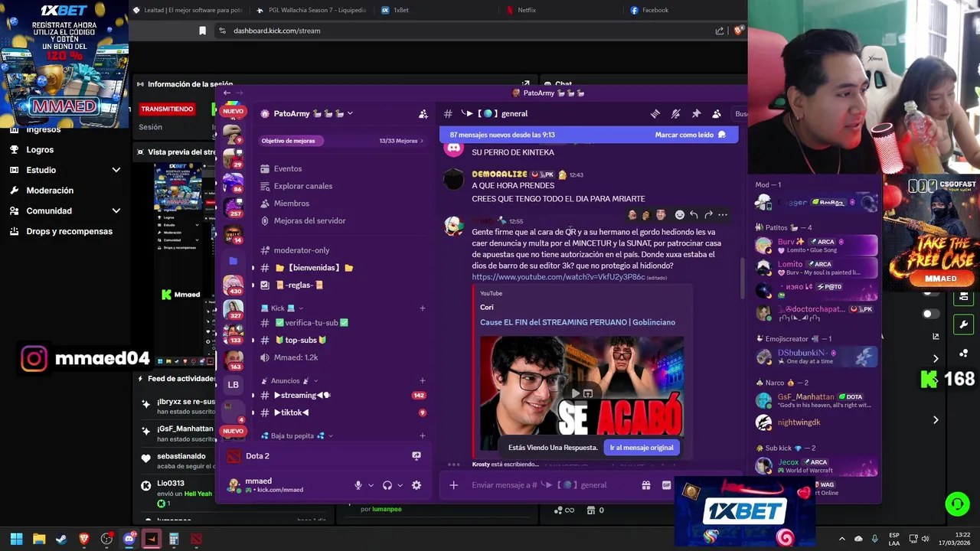Open Steam from Windows taskbar
This screenshot has height=551, width=980.
point(61,539)
